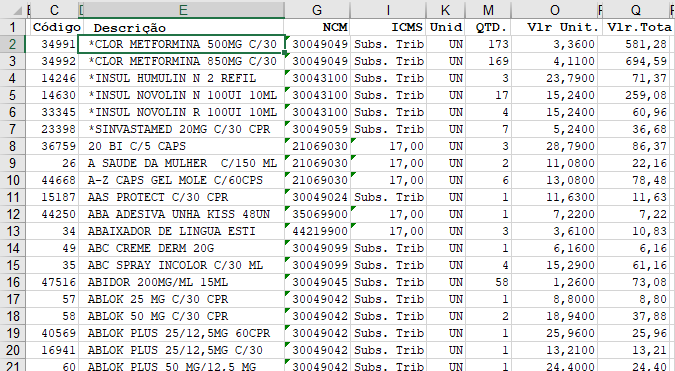Select unit value cell '18,9400'
This screenshot has width=675, height=371.
tap(554, 316)
